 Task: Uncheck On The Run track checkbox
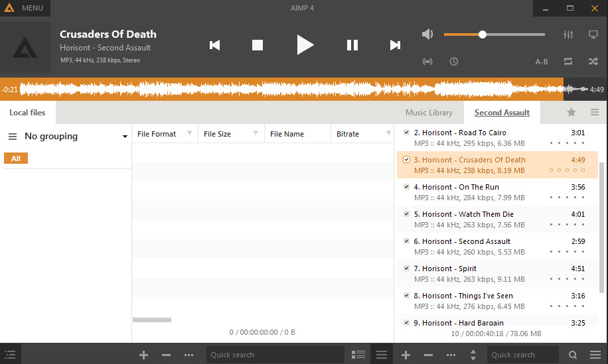[406, 187]
